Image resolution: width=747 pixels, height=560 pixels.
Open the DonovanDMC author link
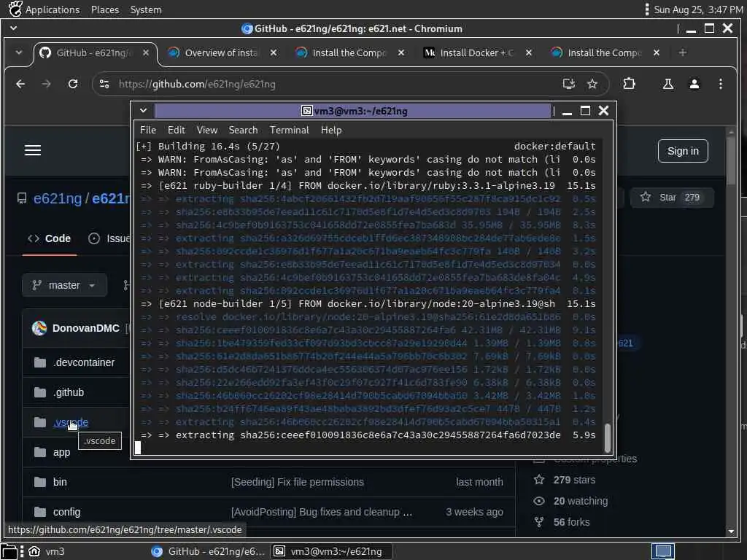click(86, 328)
